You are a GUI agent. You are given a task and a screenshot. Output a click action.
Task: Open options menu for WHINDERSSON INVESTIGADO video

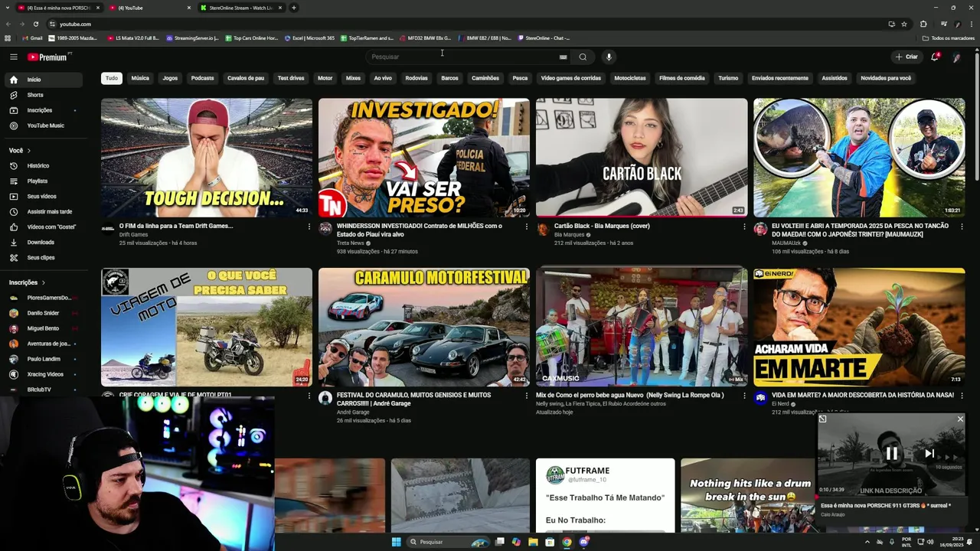(527, 227)
